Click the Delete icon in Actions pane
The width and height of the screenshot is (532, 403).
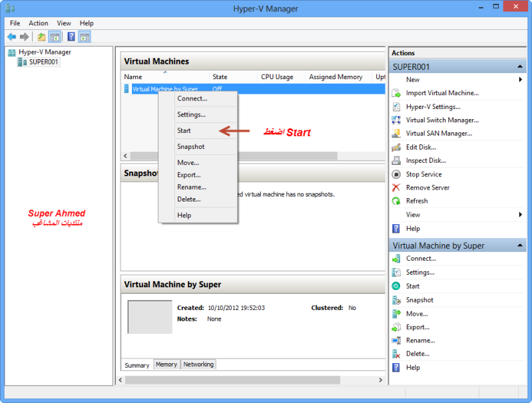396,354
